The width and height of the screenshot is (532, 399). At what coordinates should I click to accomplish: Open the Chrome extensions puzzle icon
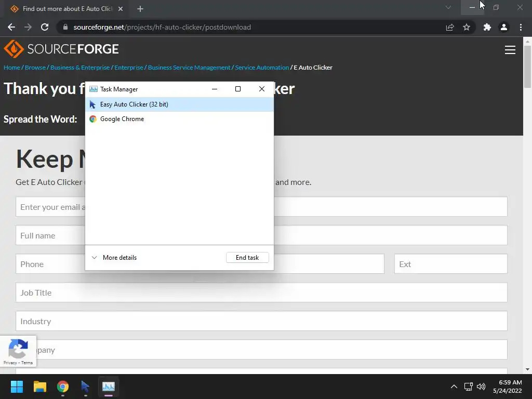coord(487,27)
